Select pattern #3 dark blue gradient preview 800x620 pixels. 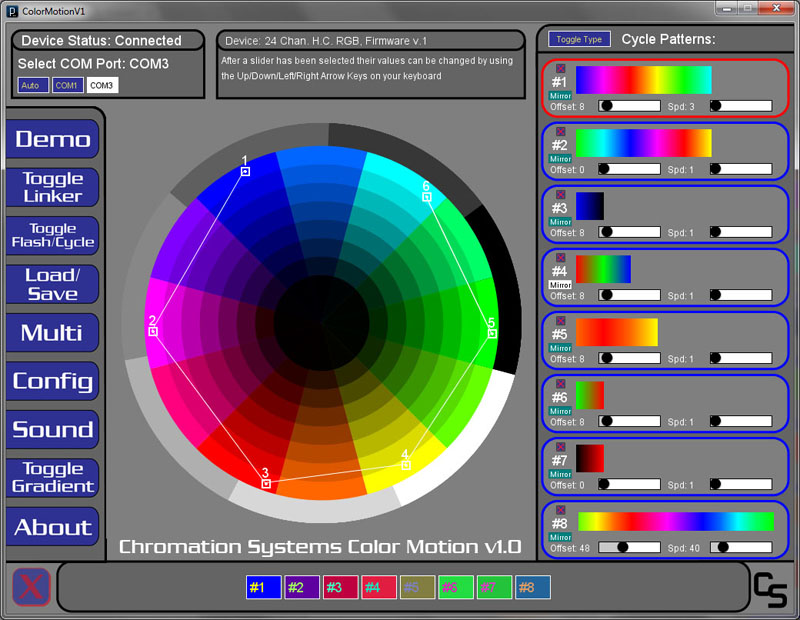[590, 206]
